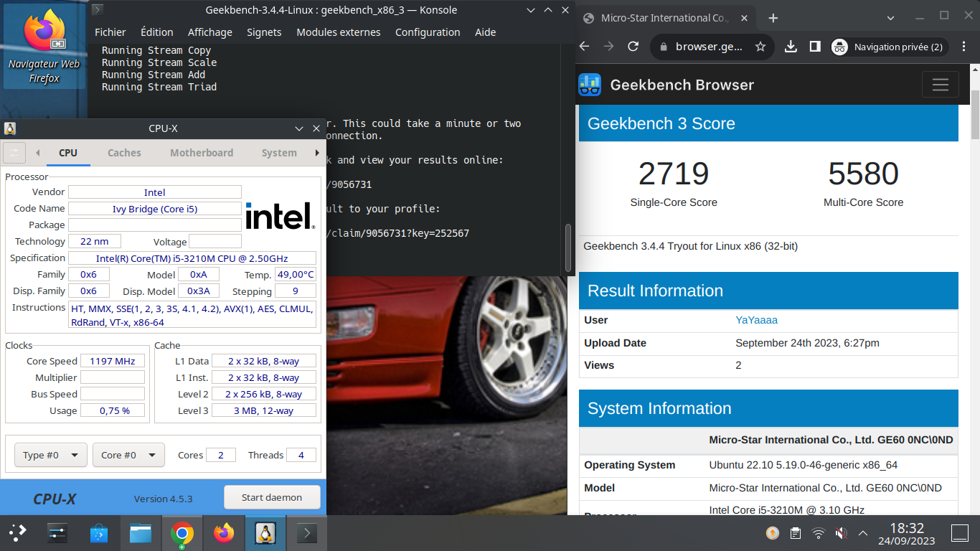The height and width of the screenshot is (551, 980).
Task: Switch to the Motherboard tab
Action: click(202, 153)
